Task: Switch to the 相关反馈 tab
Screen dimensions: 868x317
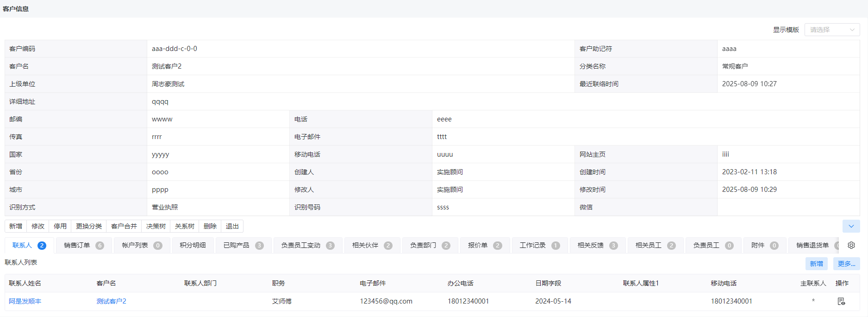Action: click(x=598, y=245)
